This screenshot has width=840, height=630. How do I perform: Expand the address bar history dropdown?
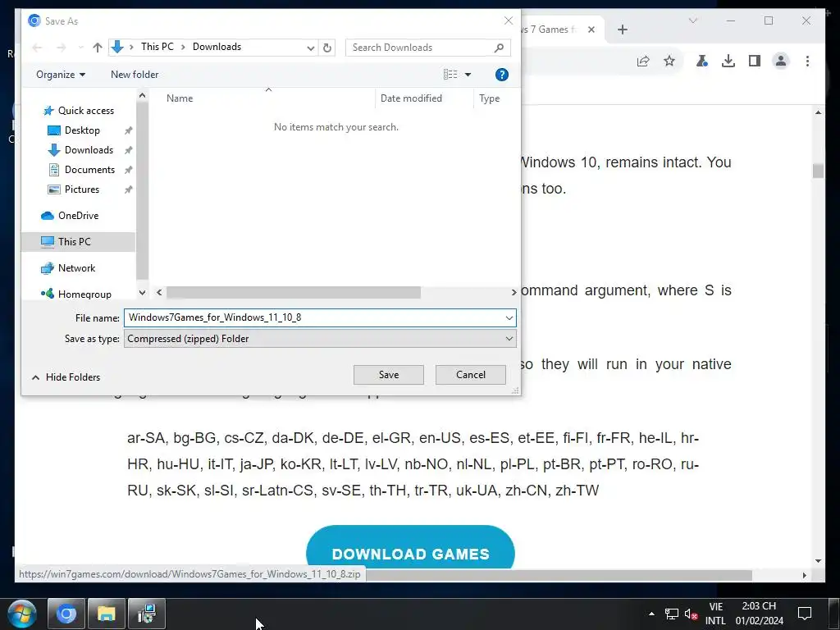pyautogui.click(x=310, y=48)
